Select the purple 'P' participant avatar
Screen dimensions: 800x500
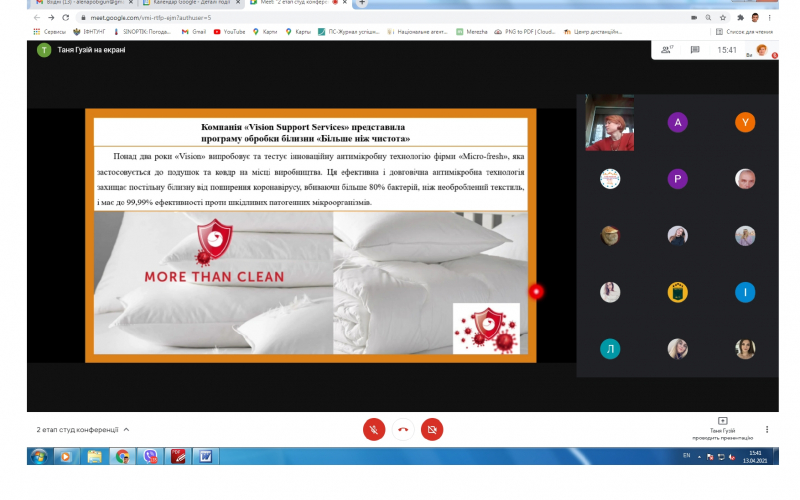tap(678, 179)
